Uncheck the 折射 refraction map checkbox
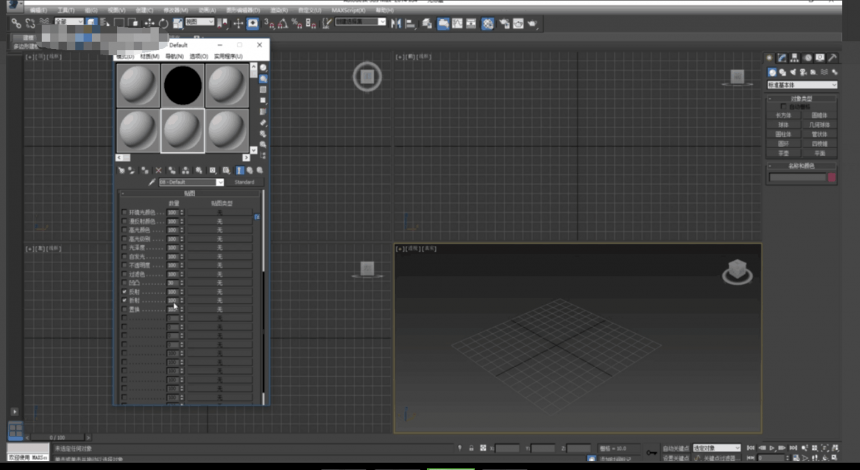 [x=125, y=301]
